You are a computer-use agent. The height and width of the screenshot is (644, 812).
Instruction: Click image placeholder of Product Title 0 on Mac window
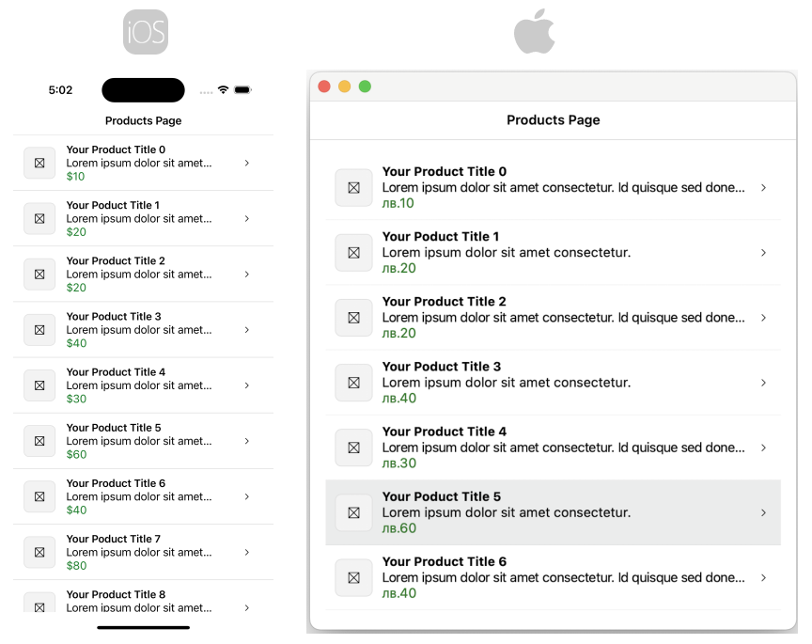353,187
